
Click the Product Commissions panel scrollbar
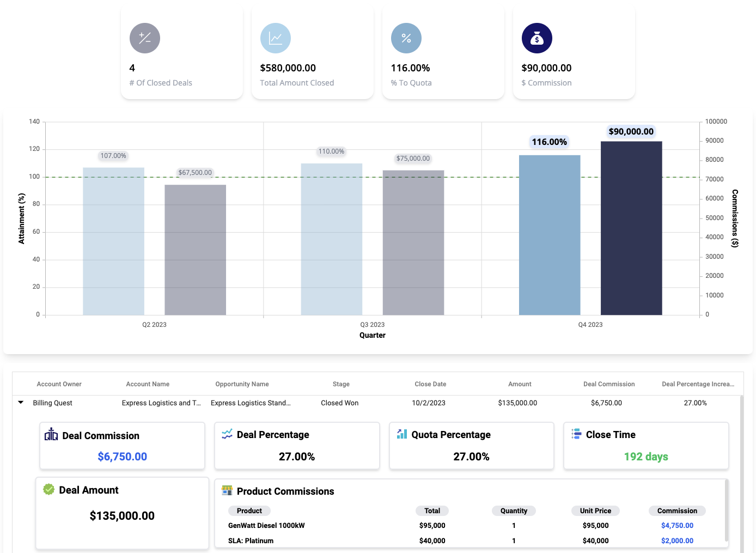pyautogui.click(x=727, y=510)
